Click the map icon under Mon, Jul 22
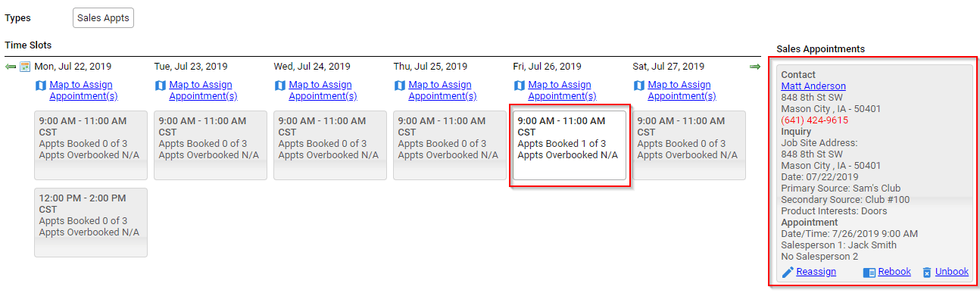Screen dimensions: 980x293 41,86
